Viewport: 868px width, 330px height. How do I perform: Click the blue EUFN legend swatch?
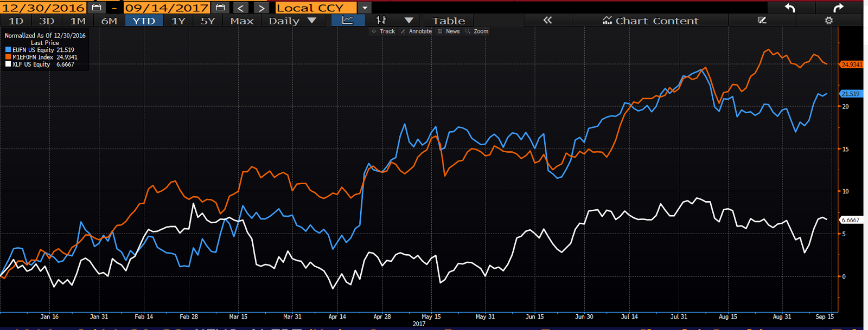point(8,50)
